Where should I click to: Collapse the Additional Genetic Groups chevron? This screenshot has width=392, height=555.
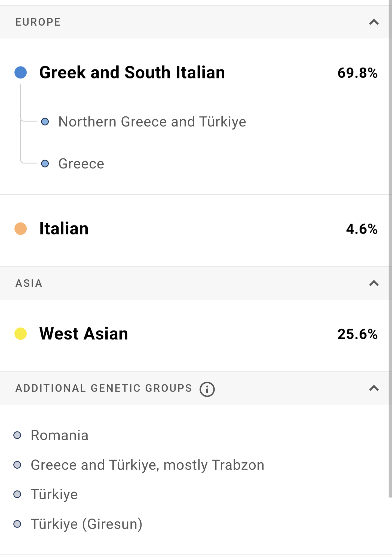click(x=374, y=388)
